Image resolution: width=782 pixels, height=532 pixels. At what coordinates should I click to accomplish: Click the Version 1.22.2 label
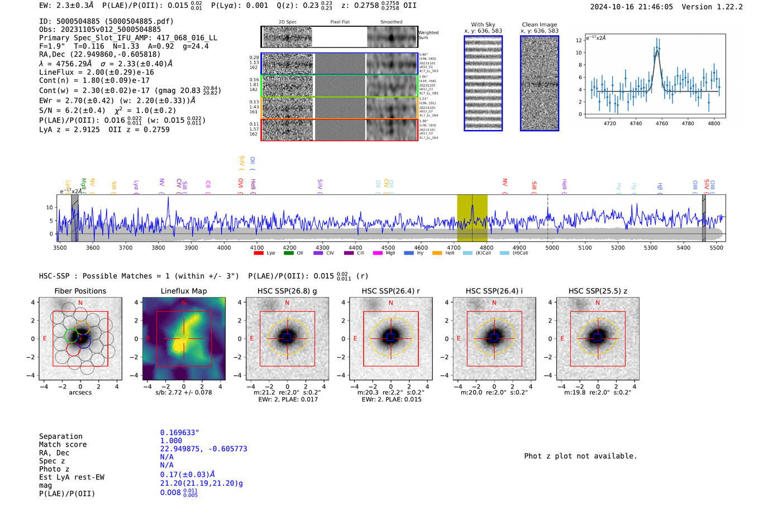(x=712, y=7)
